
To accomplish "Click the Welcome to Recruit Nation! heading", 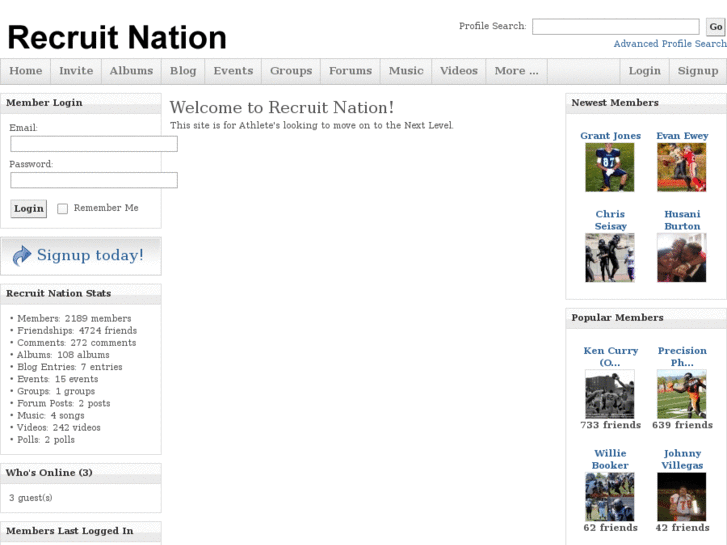I will [281, 108].
